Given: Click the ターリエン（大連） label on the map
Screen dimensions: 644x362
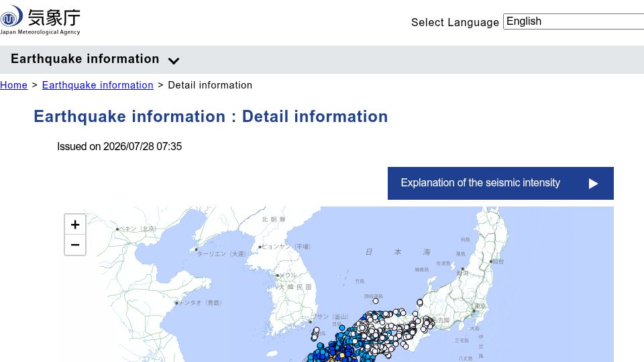Looking at the screenshot, I should [221, 253].
